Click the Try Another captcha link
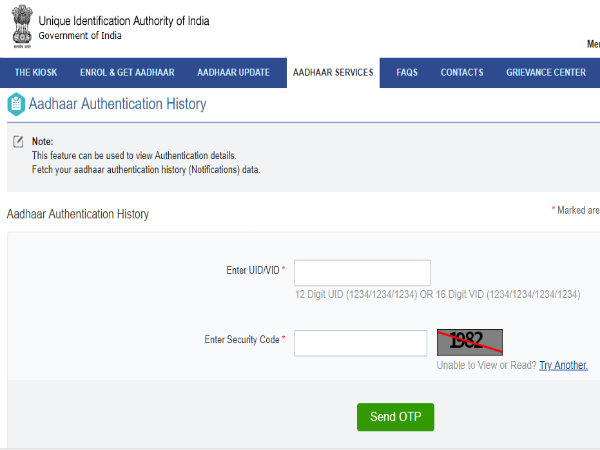The width and height of the screenshot is (600, 450). (x=563, y=366)
